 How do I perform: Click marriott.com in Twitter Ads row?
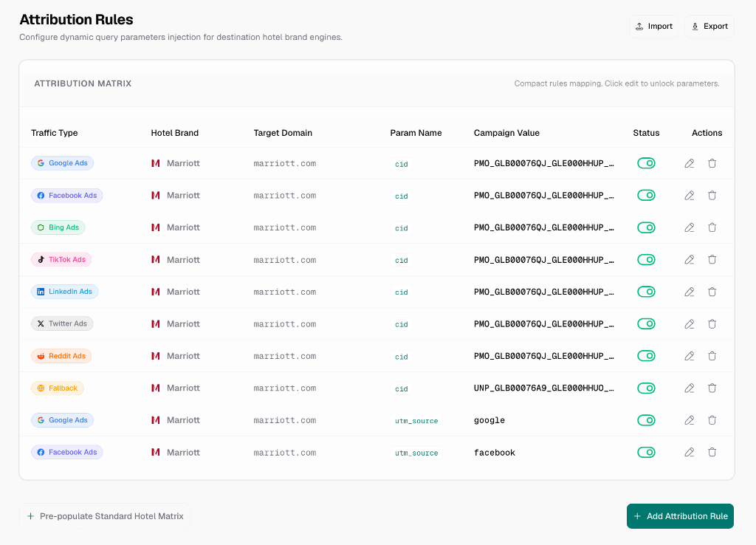[x=285, y=324]
